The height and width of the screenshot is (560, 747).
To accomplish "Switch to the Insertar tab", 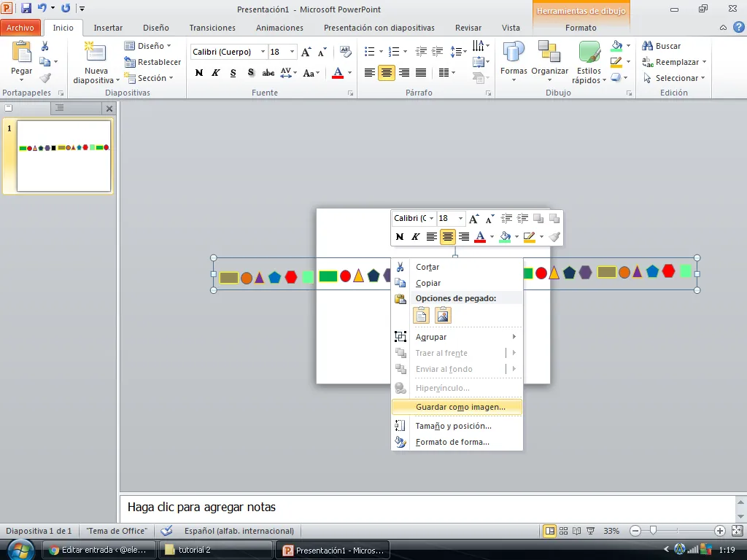I will [108, 28].
